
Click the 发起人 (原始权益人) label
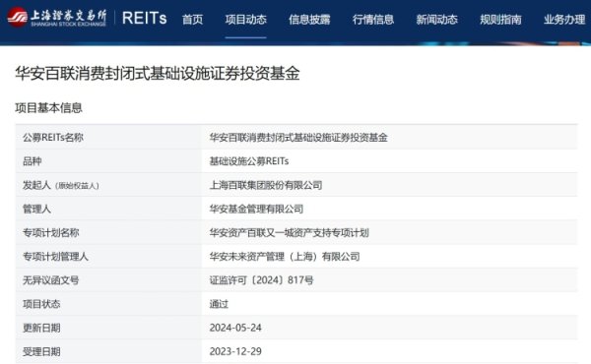(x=61, y=185)
